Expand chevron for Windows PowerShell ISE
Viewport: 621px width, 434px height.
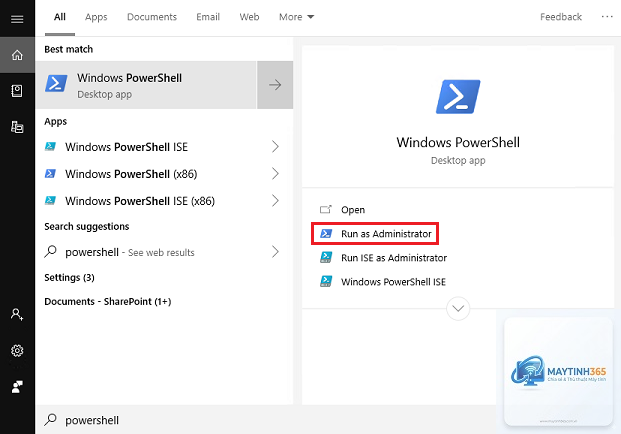(275, 147)
